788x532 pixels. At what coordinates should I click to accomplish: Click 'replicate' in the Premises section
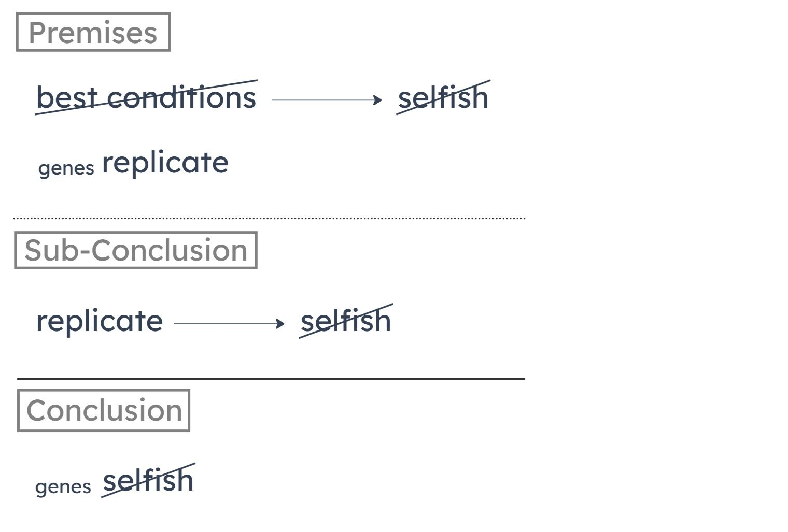pos(165,163)
